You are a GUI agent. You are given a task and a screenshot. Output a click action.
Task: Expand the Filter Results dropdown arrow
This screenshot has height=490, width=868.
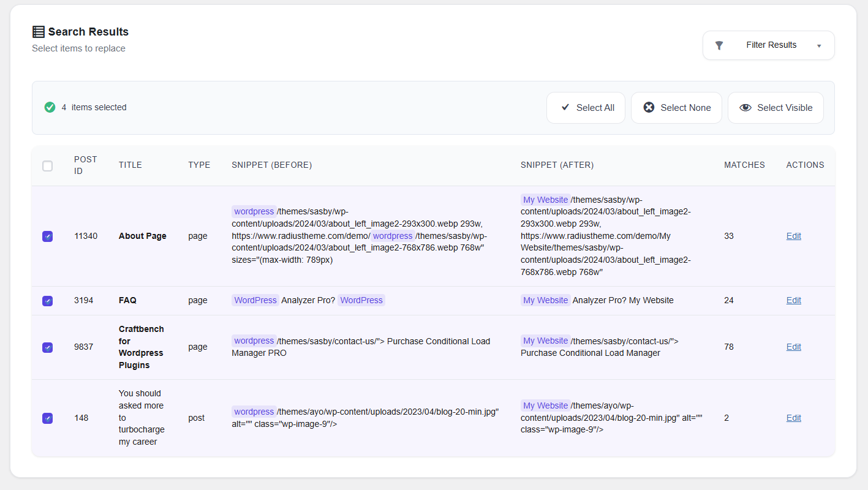tap(819, 46)
